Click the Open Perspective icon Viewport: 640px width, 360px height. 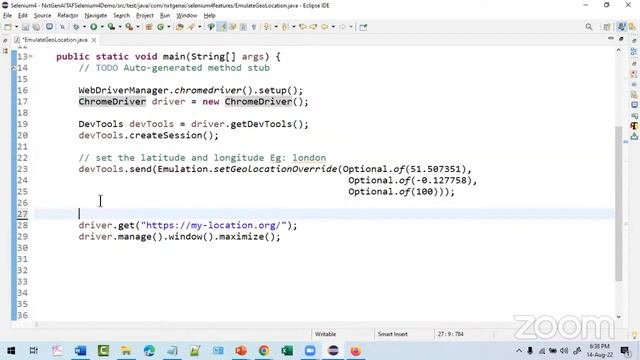point(607,27)
